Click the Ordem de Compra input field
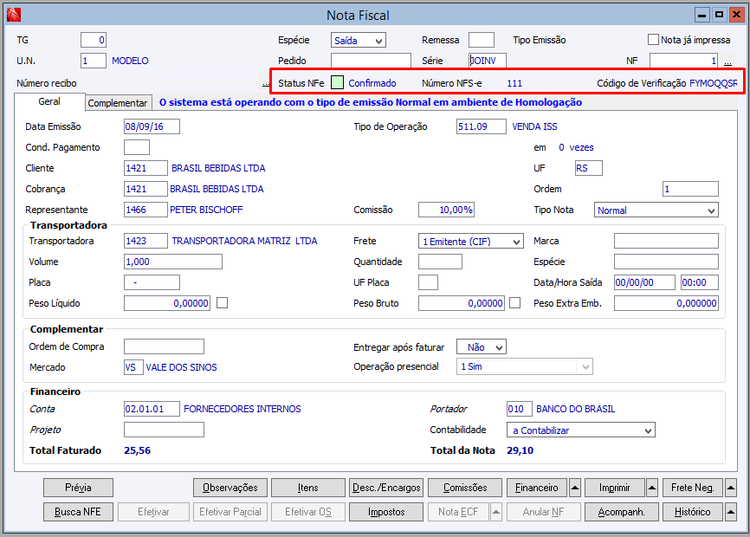This screenshot has height=537, width=750. coord(163,347)
